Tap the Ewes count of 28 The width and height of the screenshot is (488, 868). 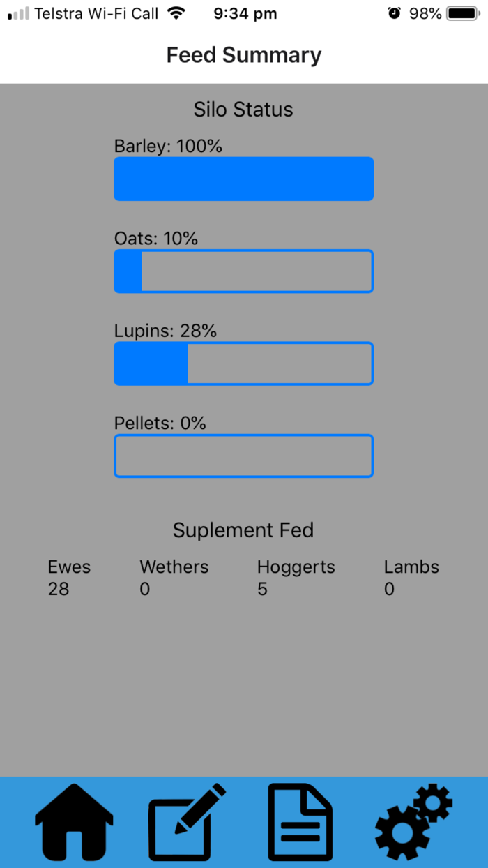pos(59,589)
